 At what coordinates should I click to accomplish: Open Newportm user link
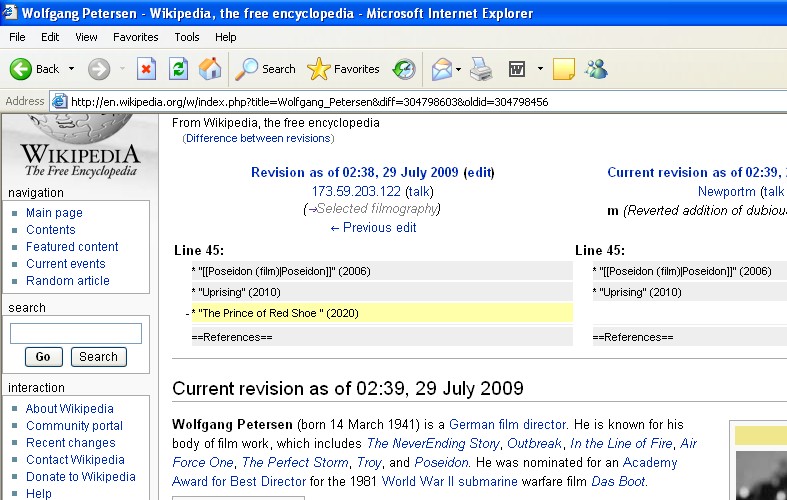tap(727, 192)
